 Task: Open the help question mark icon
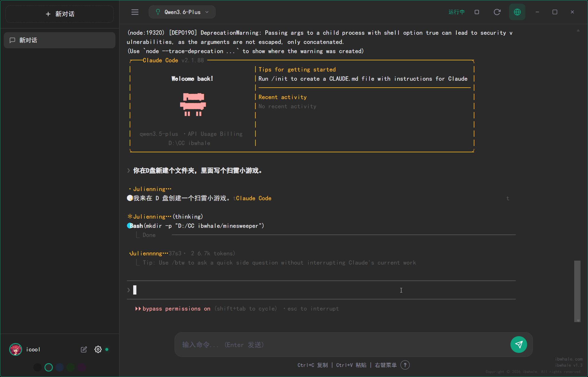click(x=405, y=365)
